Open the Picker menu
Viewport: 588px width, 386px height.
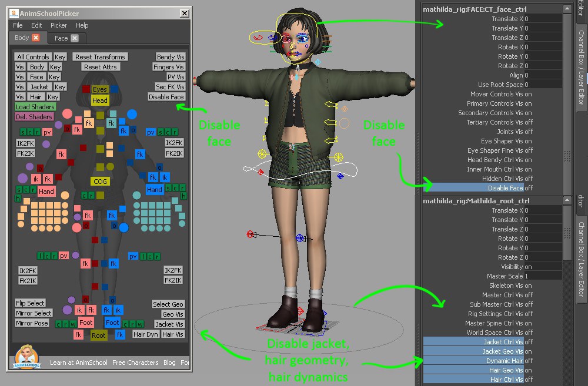(x=59, y=25)
